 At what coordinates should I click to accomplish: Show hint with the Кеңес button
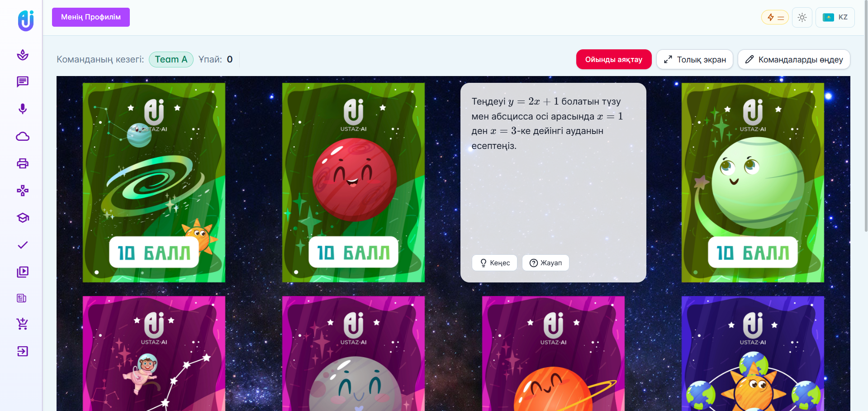[494, 263]
